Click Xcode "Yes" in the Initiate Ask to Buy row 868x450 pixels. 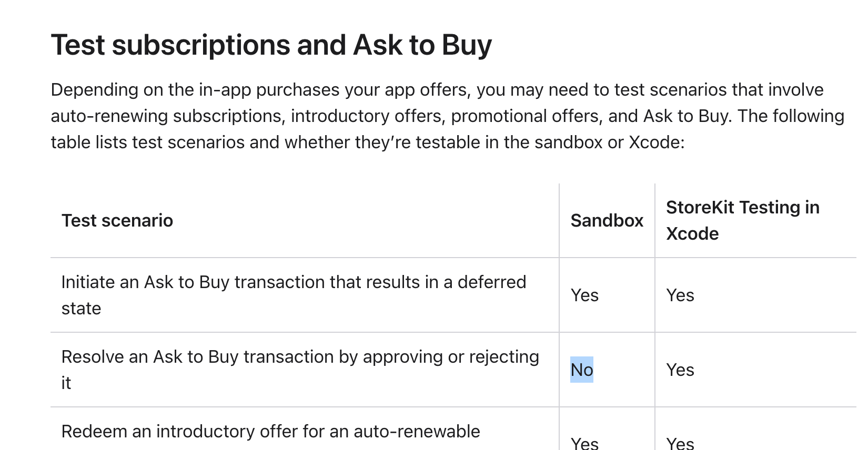point(680,295)
